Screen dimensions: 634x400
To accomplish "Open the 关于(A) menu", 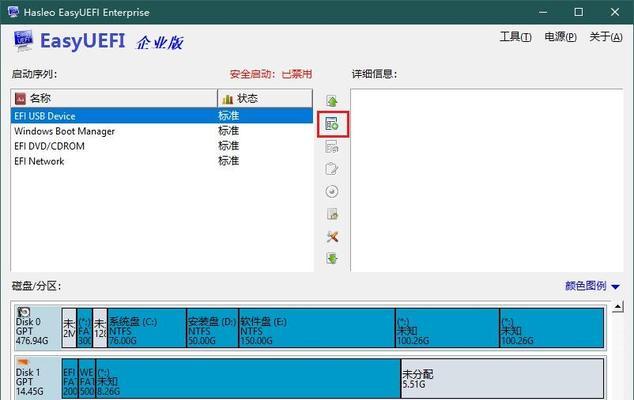I will 606,37.
